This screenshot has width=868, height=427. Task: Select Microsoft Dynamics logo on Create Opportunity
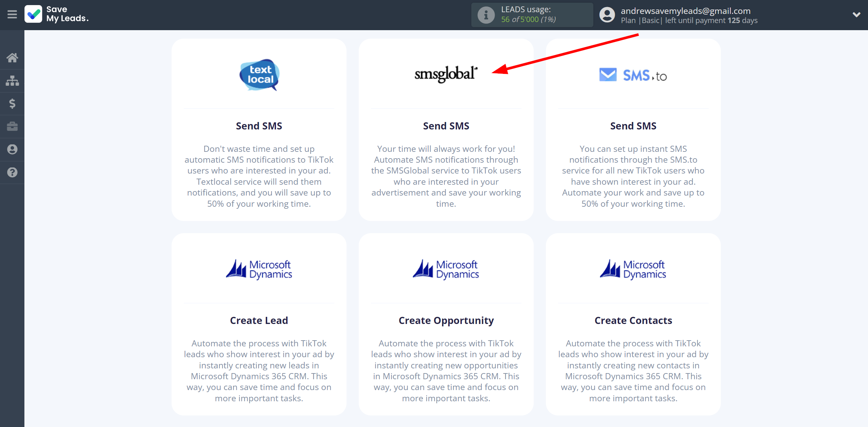click(446, 269)
